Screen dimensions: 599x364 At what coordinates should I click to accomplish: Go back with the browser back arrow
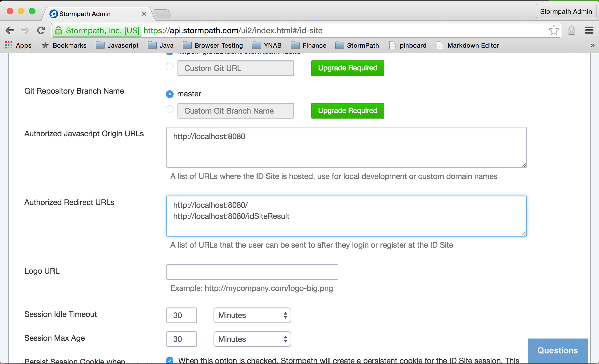click(x=10, y=30)
